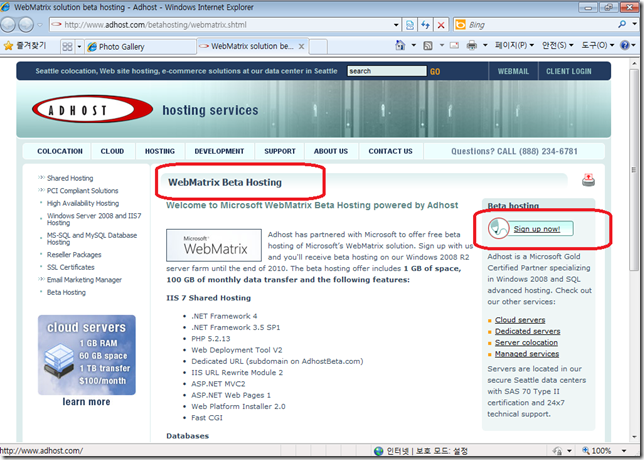Go to Home page icon
Screen dimensions: 644x460
400,45
